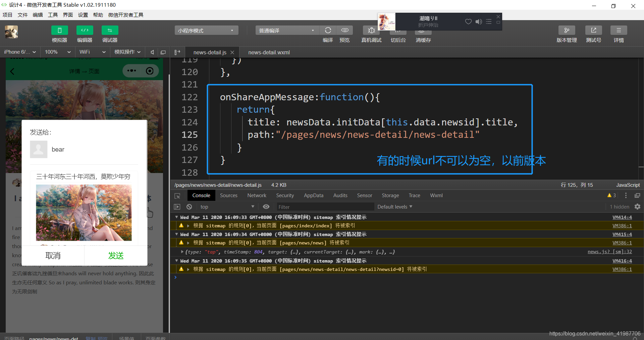The image size is (644, 340).
Task: Open the 设置 menu
Action: pos(83,15)
